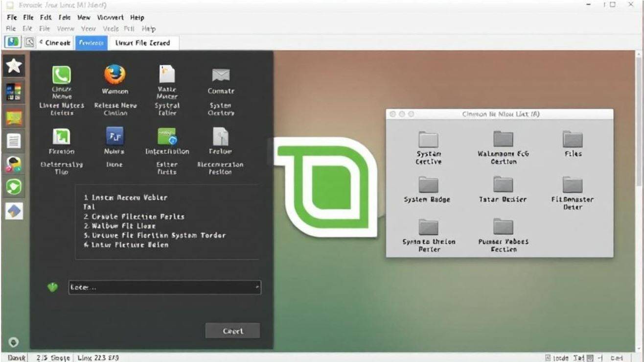Select the first numbered list entry
Viewport: 644px width, 362px height.
click(x=125, y=198)
